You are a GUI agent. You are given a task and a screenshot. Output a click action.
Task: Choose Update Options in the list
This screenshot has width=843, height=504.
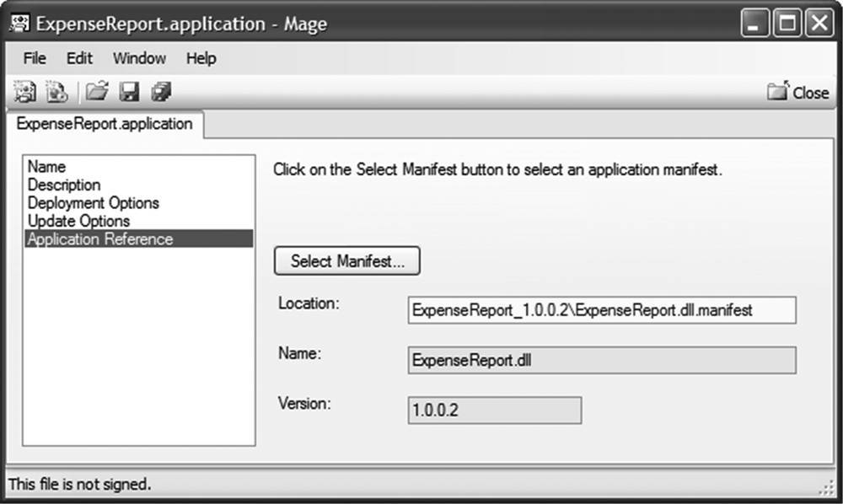pos(139,221)
